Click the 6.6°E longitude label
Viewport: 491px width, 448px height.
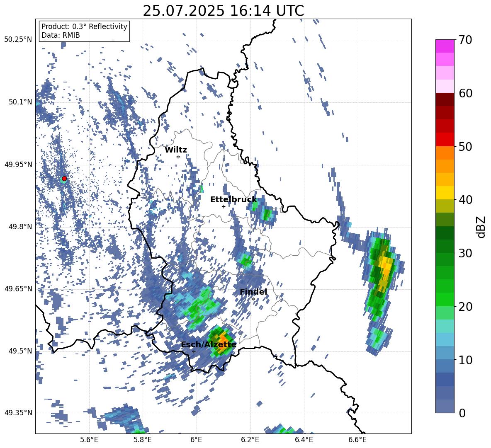(357, 440)
